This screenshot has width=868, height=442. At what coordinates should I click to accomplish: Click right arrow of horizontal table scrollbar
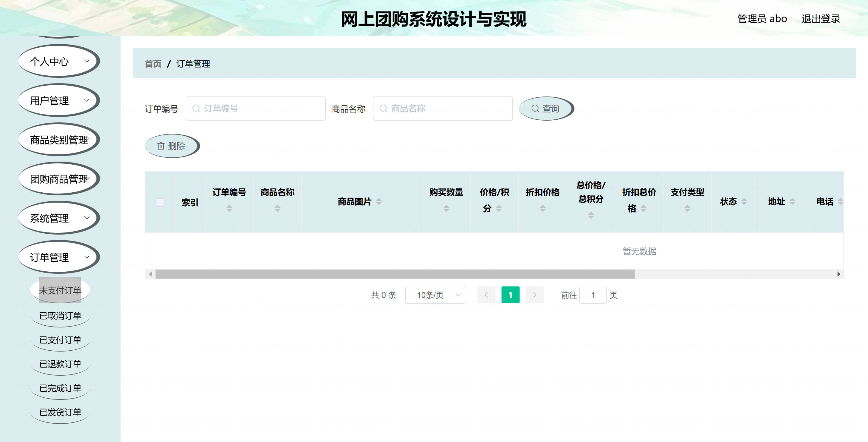(838, 274)
